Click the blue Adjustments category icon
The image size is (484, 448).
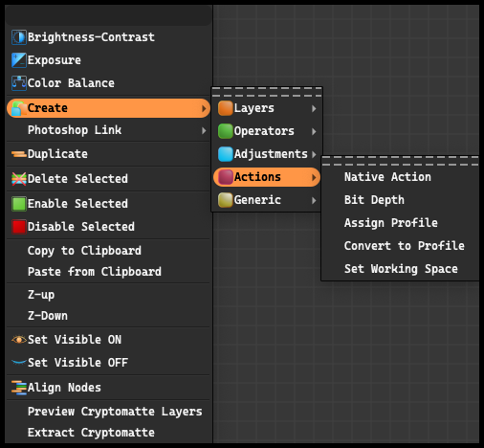click(x=226, y=154)
